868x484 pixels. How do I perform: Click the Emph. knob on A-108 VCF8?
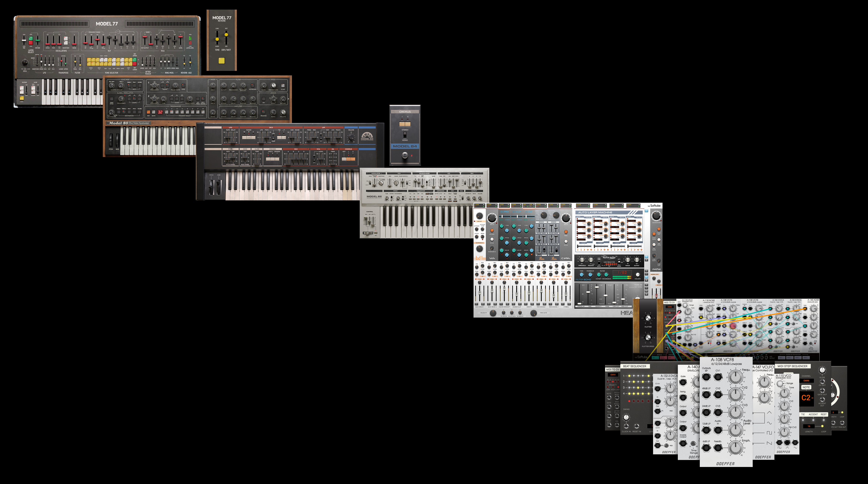point(735,448)
